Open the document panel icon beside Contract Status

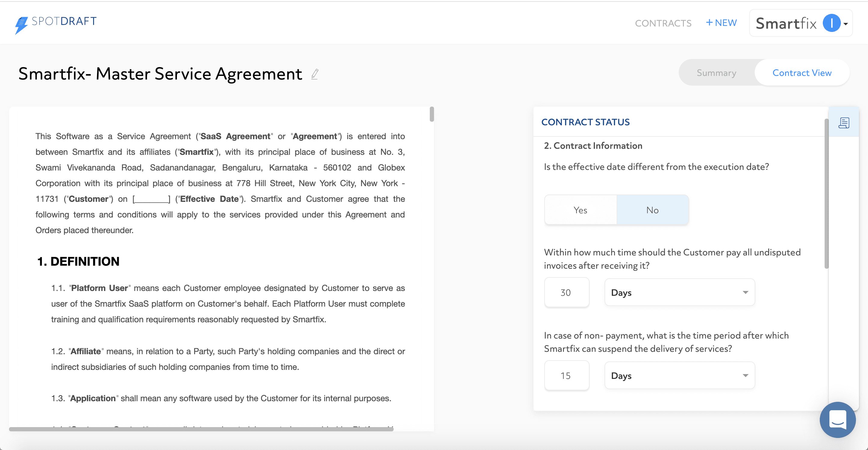[844, 122]
